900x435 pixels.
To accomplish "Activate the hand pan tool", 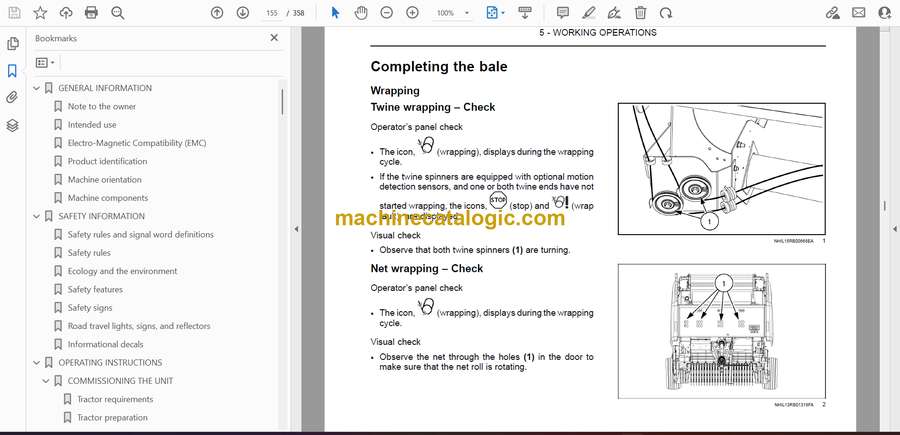I will (361, 13).
